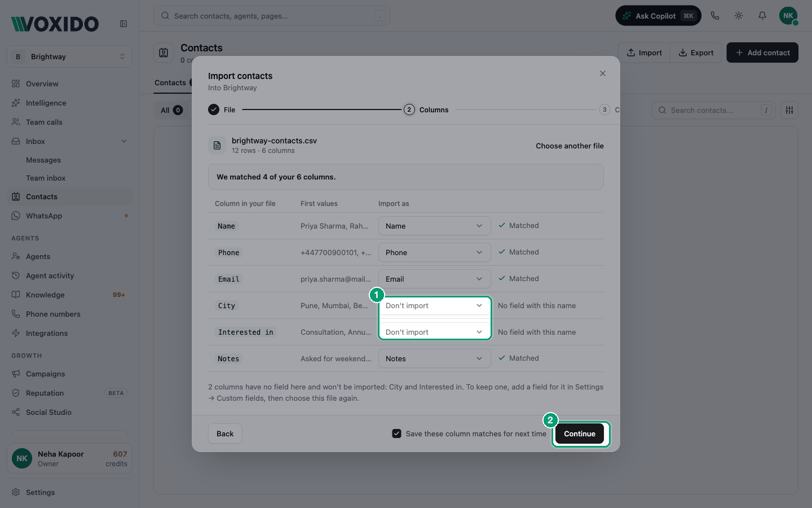Open Ask Copilot

pos(658,16)
